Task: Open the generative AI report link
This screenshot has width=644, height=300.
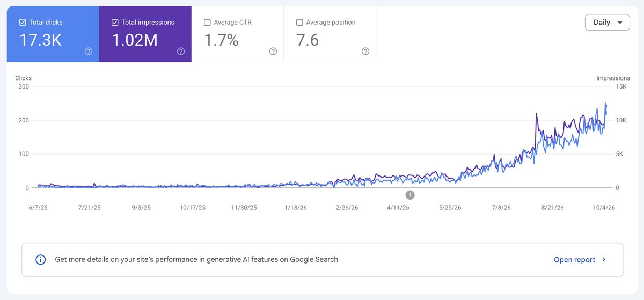Action: click(x=574, y=260)
